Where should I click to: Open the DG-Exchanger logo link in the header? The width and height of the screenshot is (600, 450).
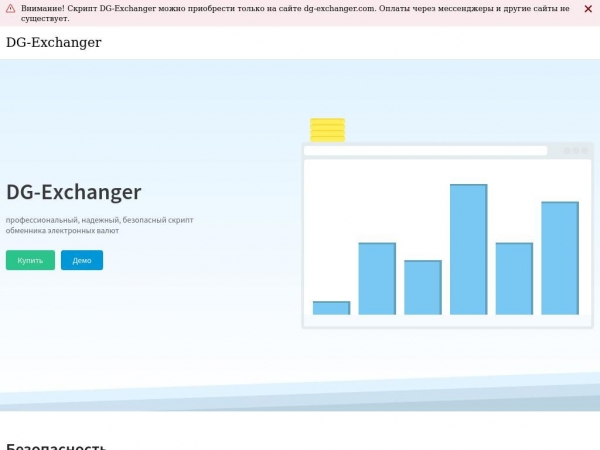point(54,42)
